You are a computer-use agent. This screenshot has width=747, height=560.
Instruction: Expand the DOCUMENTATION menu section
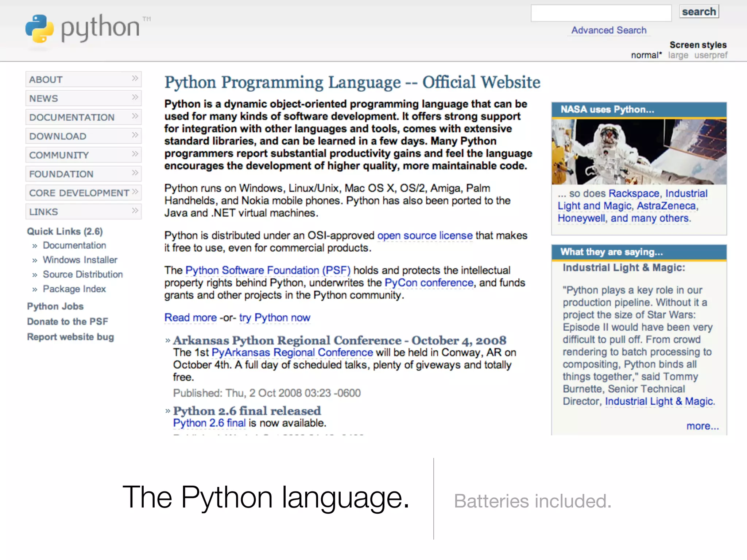pos(72,117)
